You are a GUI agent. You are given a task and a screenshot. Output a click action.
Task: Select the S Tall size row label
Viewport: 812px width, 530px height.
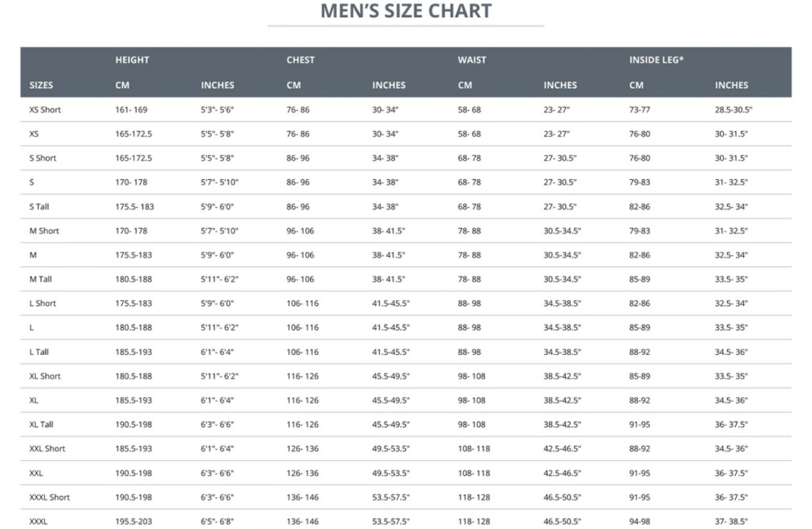click(x=40, y=207)
